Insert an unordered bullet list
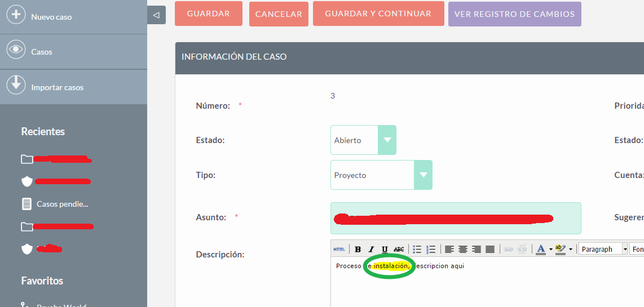This screenshot has width=644, height=307. point(417,249)
